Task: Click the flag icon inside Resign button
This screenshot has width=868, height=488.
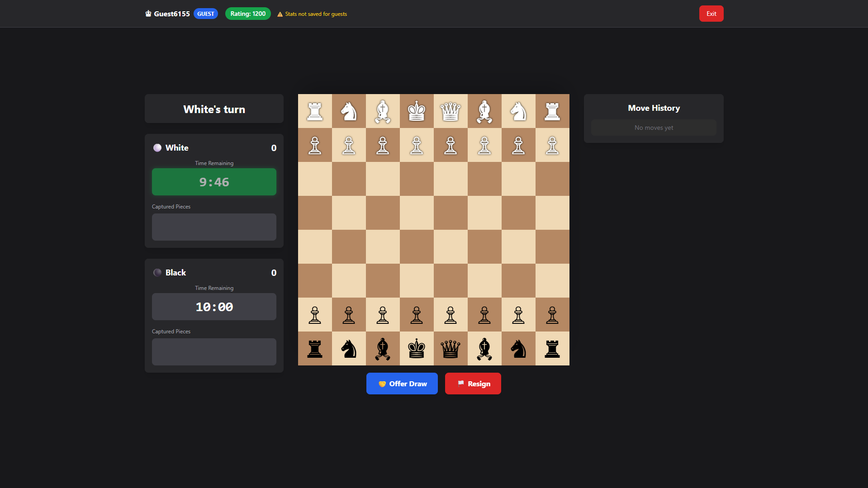Action: 461,383
